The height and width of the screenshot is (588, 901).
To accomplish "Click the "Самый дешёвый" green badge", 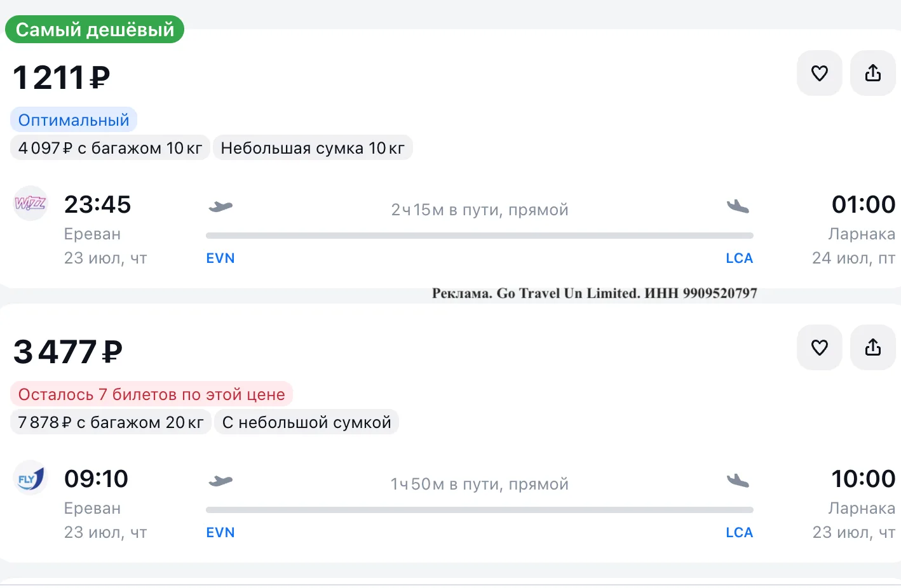I will click(x=95, y=29).
